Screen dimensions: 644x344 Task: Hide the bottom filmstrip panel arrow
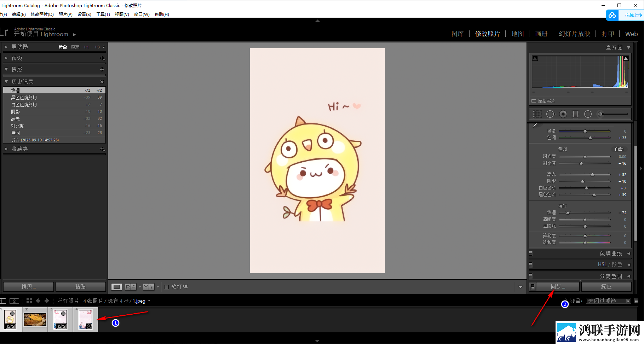coord(317,341)
